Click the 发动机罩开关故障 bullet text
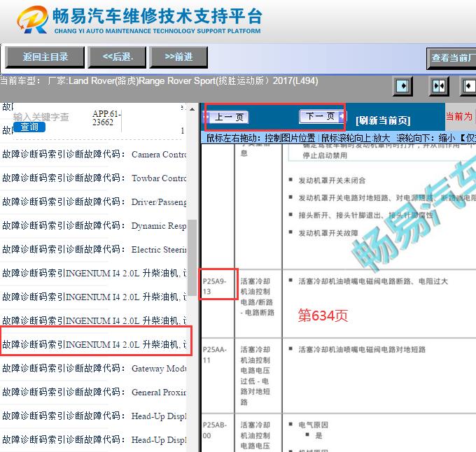The height and width of the screenshot is (452, 476). (328, 233)
